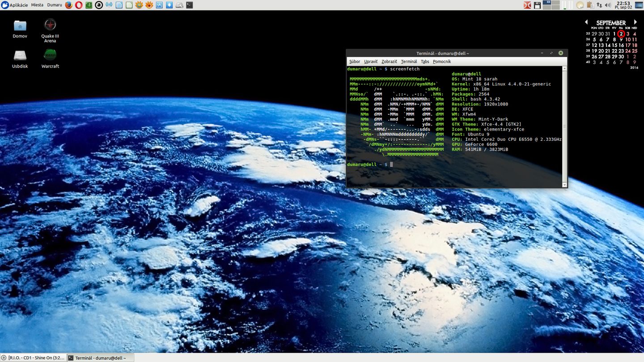
Task: Open the Súbor menu in terminal
Action: pos(355,62)
